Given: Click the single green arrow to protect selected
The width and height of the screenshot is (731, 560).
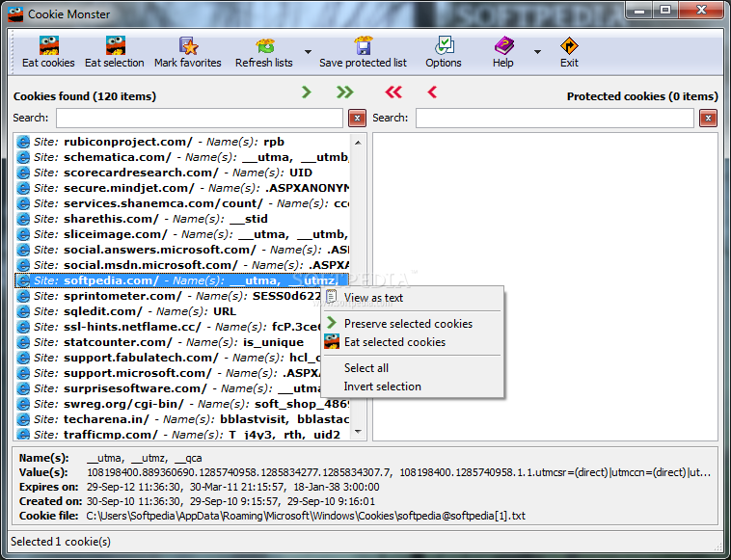Looking at the screenshot, I should click(307, 93).
